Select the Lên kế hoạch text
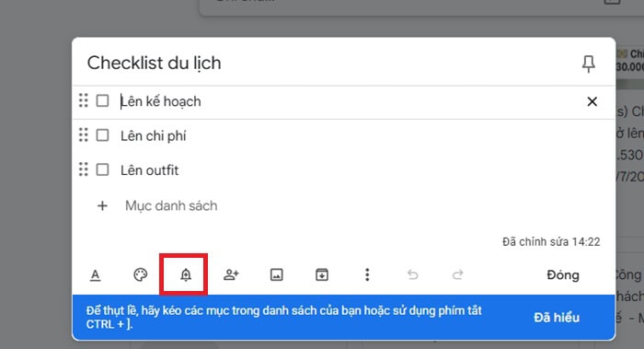644x349 pixels. (161, 101)
